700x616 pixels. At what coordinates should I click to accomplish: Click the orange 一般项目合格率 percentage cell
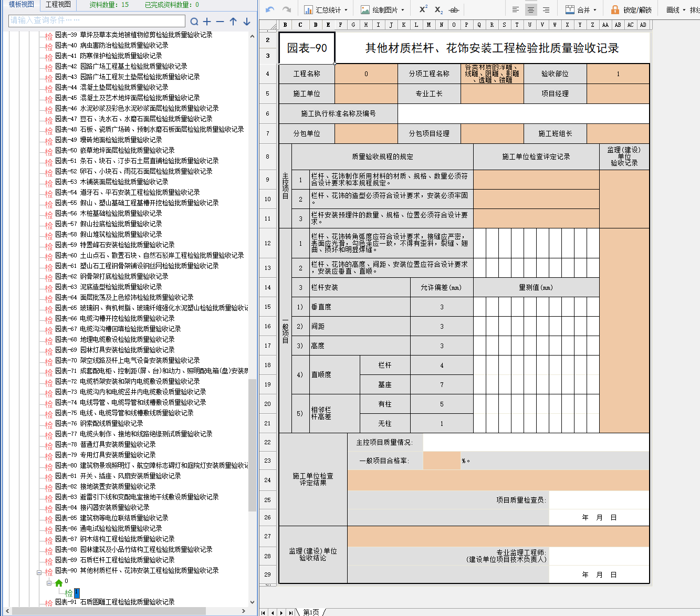pos(442,461)
